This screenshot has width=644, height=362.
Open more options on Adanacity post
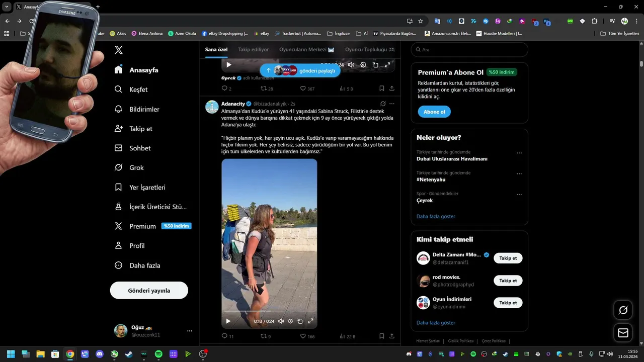(x=392, y=104)
